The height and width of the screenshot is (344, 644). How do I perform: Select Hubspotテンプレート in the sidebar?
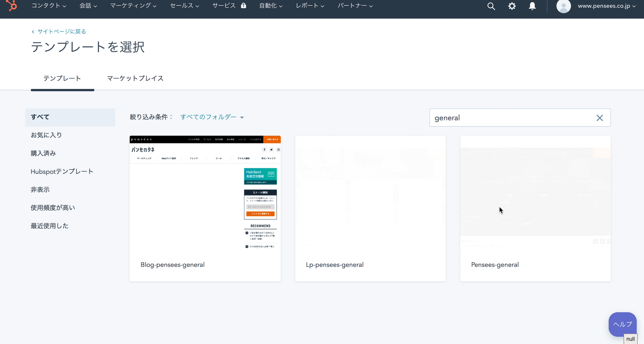click(62, 172)
